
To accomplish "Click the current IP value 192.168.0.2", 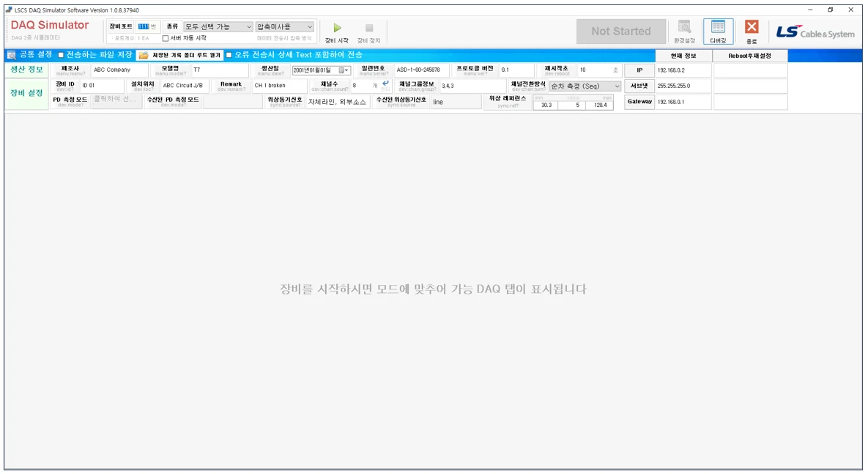I will click(683, 70).
